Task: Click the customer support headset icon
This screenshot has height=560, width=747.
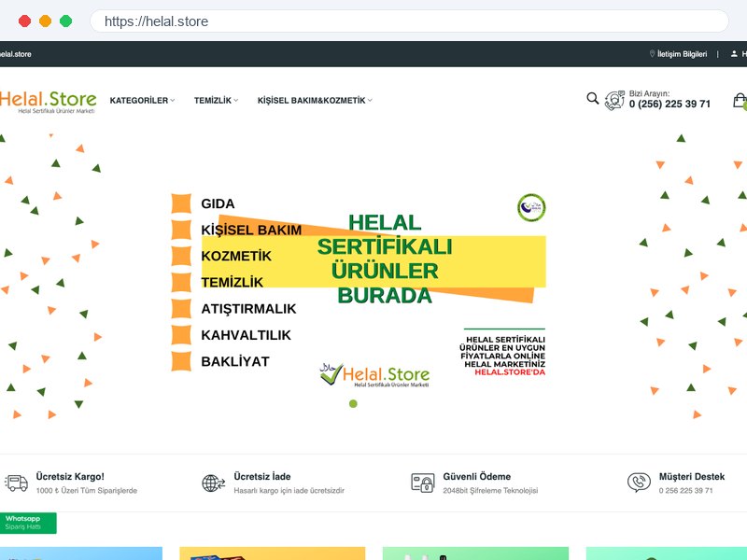Action: (614, 101)
